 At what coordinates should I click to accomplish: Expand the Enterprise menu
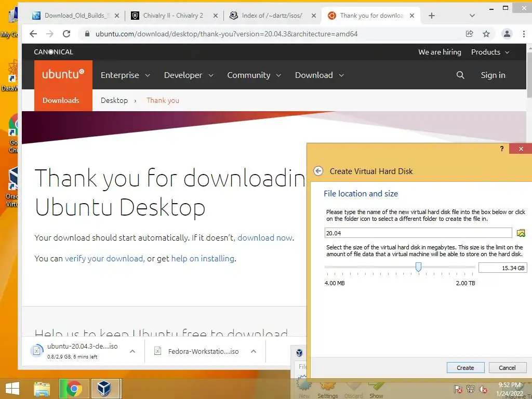click(x=125, y=75)
